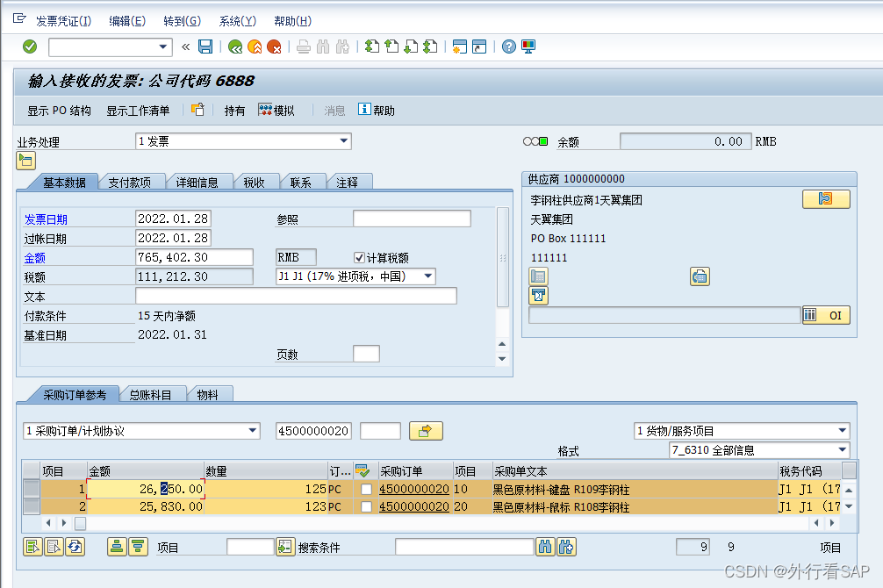Click the Find binoculars icon
Viewport: 883px width, 588px height.
[x=323, y=47]
